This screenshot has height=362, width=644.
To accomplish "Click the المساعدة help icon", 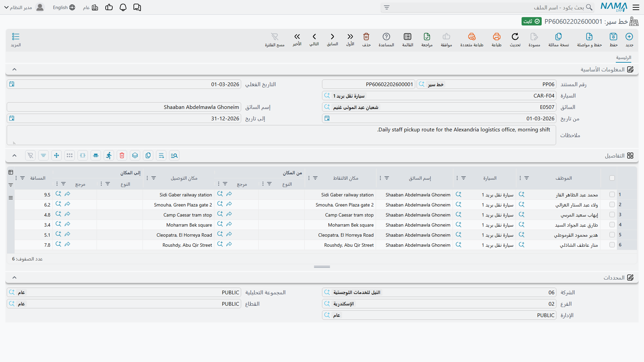I will (x=386, y=37).
